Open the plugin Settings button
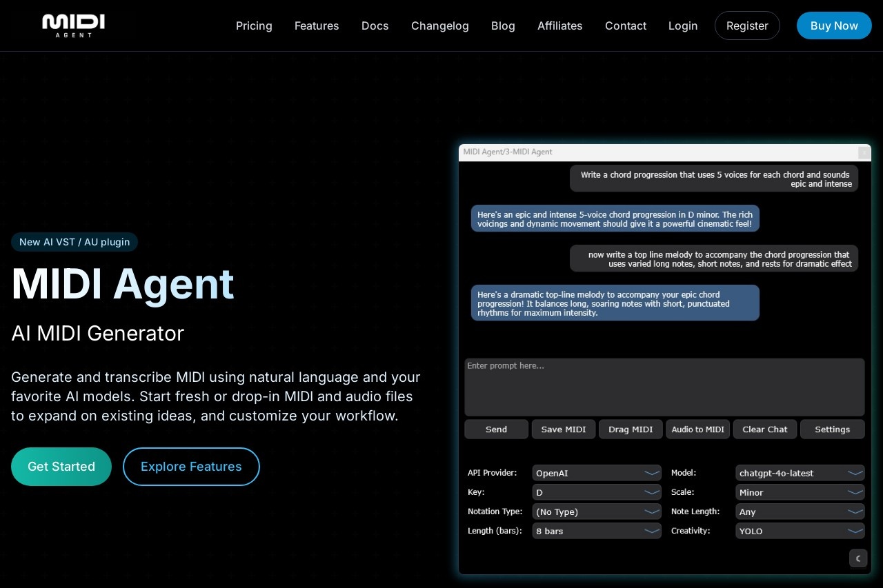The image size is (883, 588). click(x=833, y=429)
